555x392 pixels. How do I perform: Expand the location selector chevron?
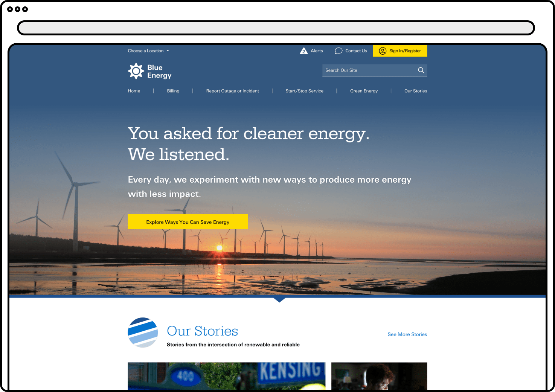click(168, 50)
